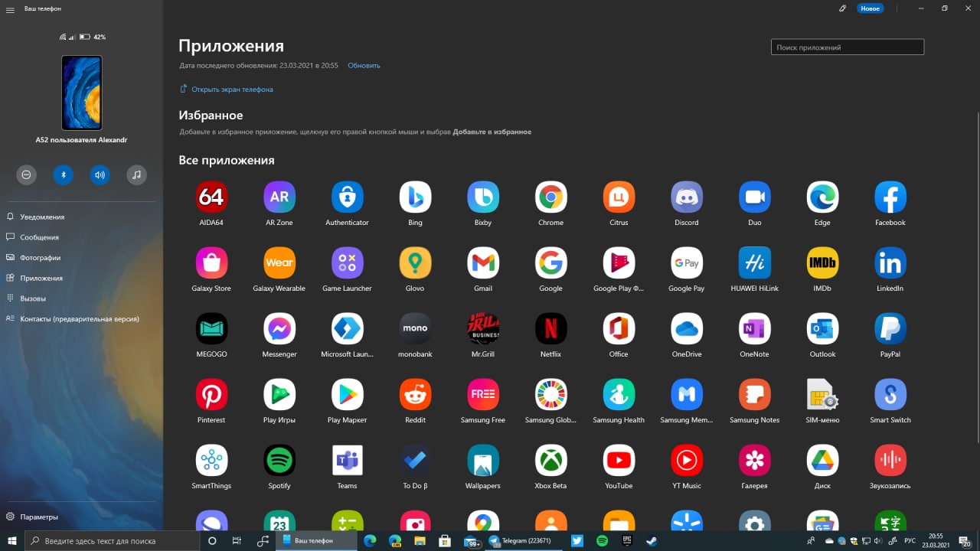Toggle Do Not Disturb on phone
Viewport: 980px width, 551px height.
(27, 174)
